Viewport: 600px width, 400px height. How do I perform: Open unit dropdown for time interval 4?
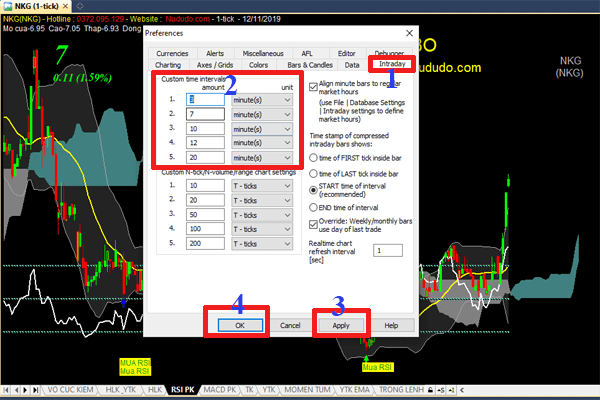(262, 143)
